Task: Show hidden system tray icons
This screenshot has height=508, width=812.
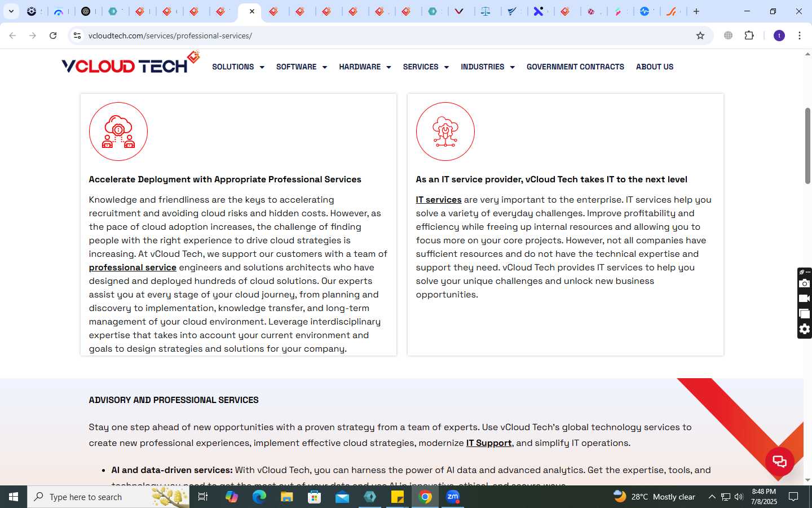Action: pyautogui.click(x=712, y=497)
